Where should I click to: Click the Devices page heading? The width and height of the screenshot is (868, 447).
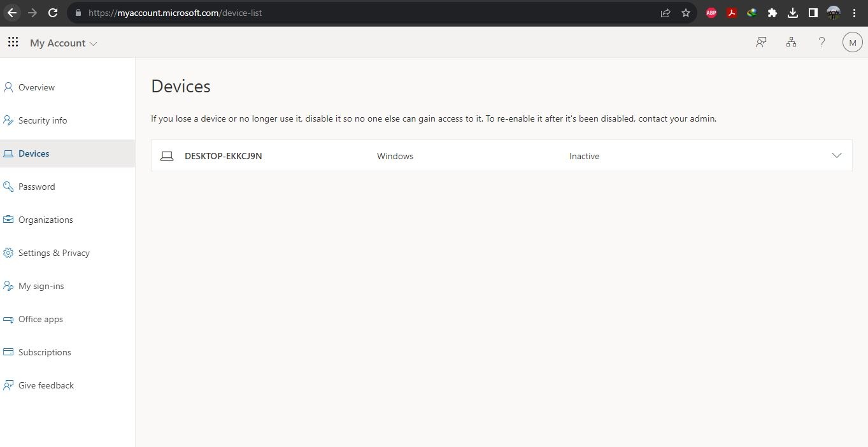pos(181,86)
